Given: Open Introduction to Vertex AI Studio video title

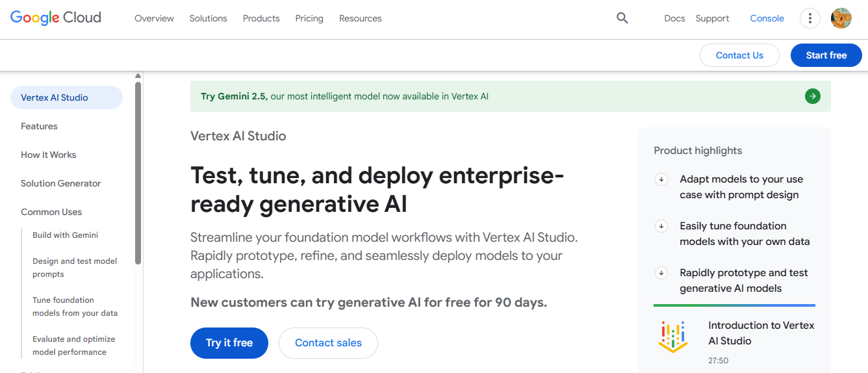Looking at the screenshot, I should point(761,333).
